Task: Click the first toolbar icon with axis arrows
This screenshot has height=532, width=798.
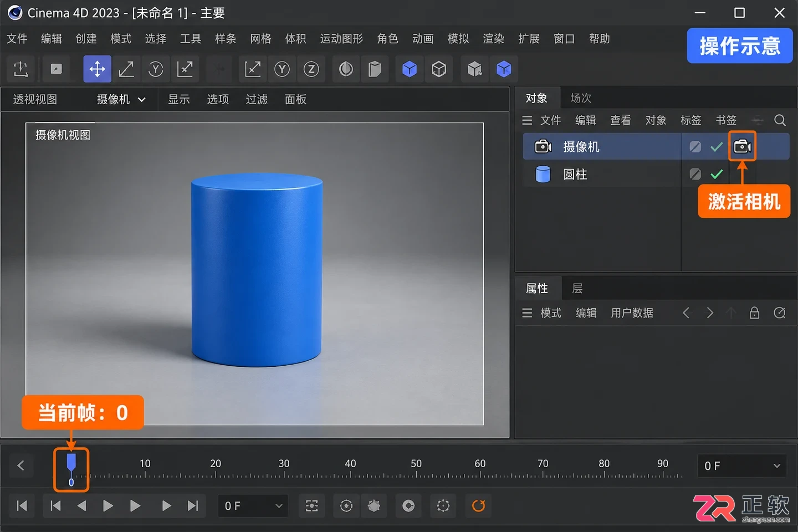Action: (x=21, y=69)
